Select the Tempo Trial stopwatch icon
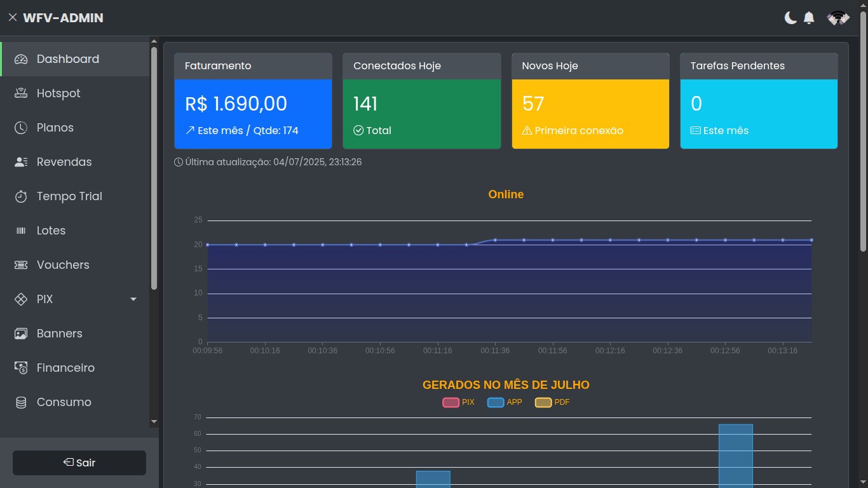Viewport: 868px width, 488px height. 21,196
